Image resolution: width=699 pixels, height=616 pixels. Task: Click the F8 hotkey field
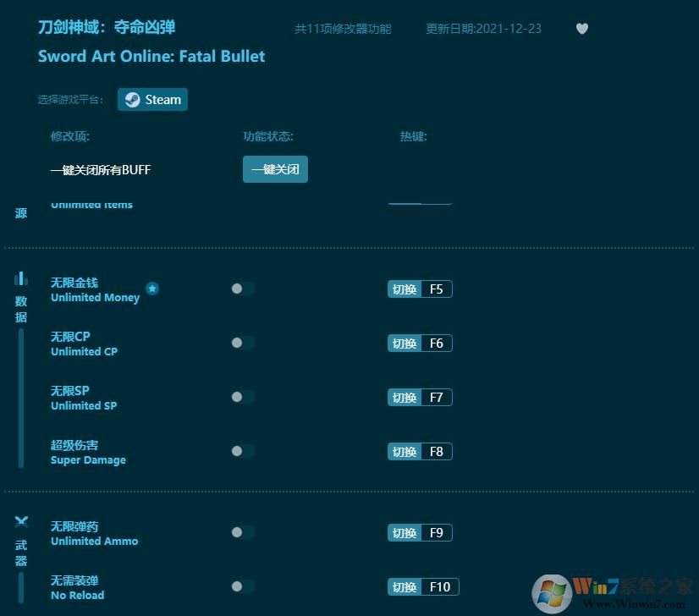(x=437, y=452)
